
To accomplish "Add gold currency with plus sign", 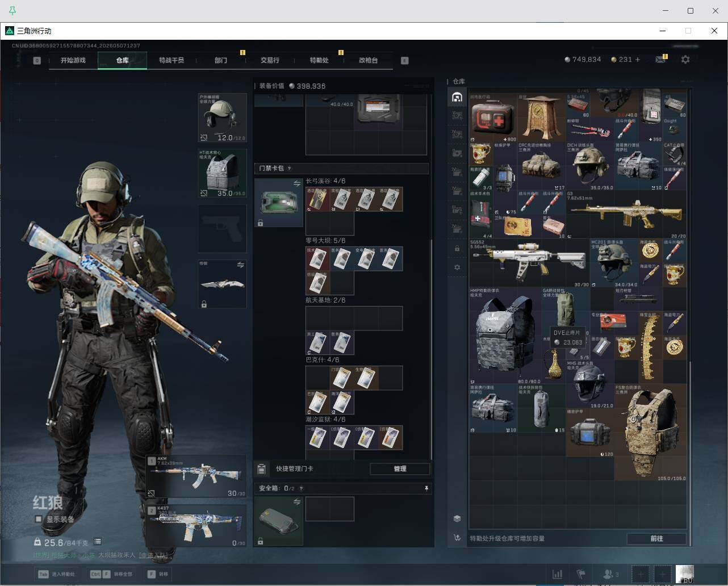I will coord(638,60).
